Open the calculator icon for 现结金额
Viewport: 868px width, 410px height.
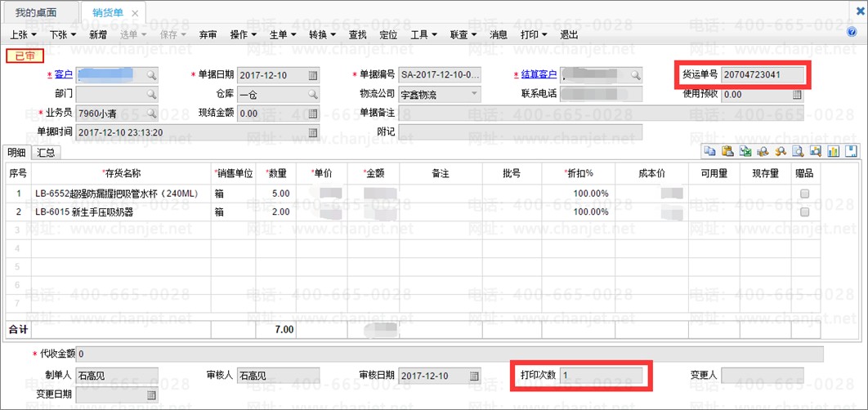pyautogui.click(x=313, y=113)
